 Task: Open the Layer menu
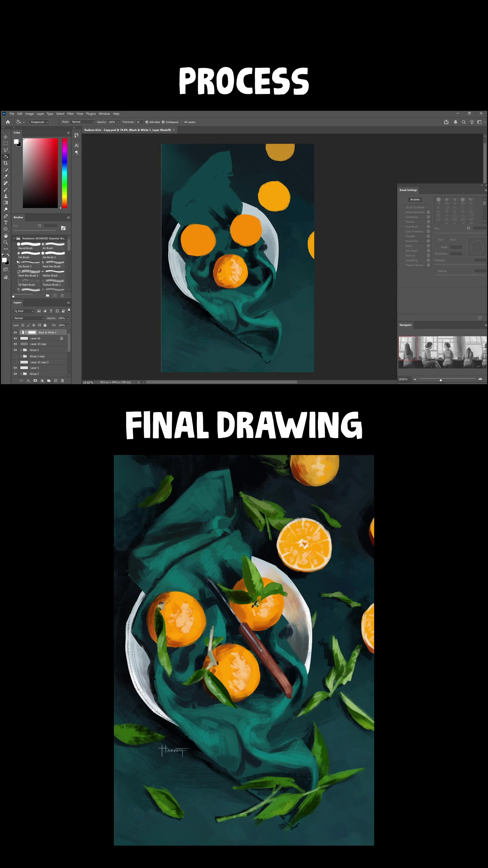tap(40, 114)
